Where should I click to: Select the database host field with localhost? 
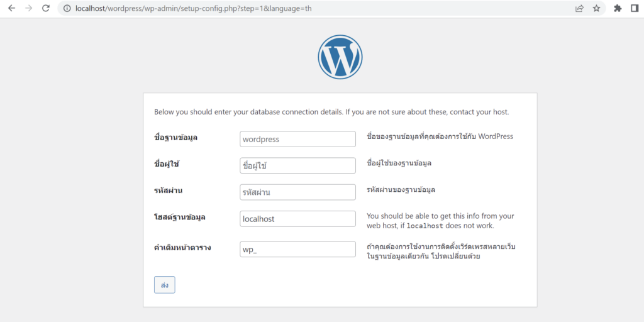297,219
